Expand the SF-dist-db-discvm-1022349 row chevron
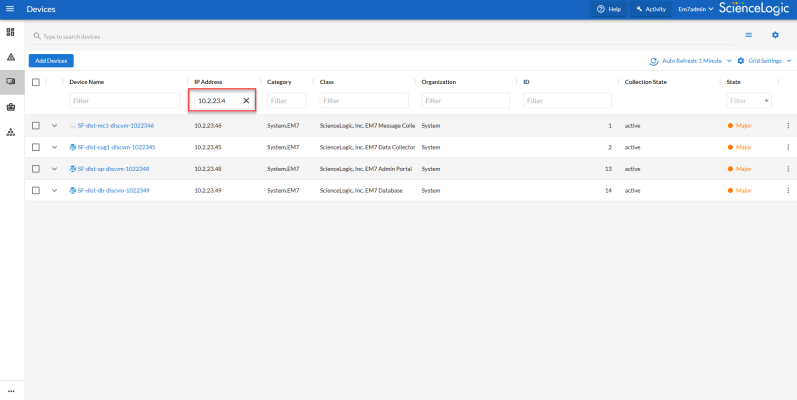 click(54, 191)
